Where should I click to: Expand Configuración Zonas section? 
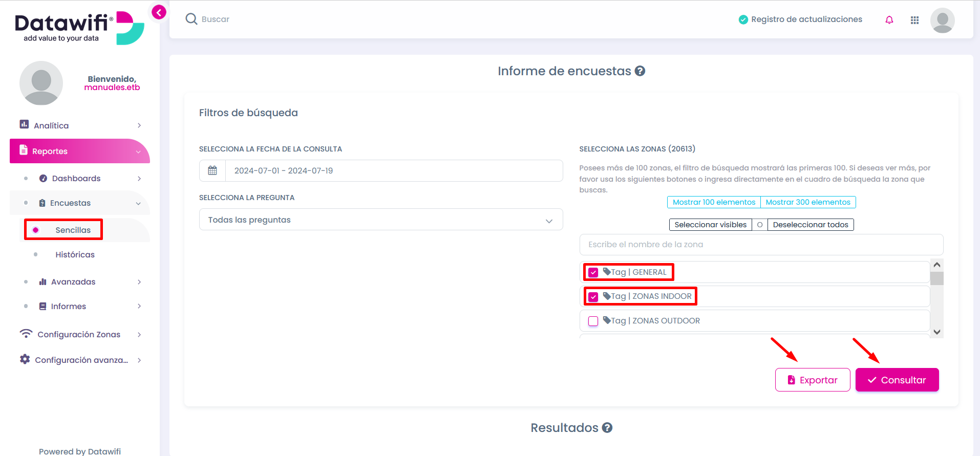pos(80,334)
